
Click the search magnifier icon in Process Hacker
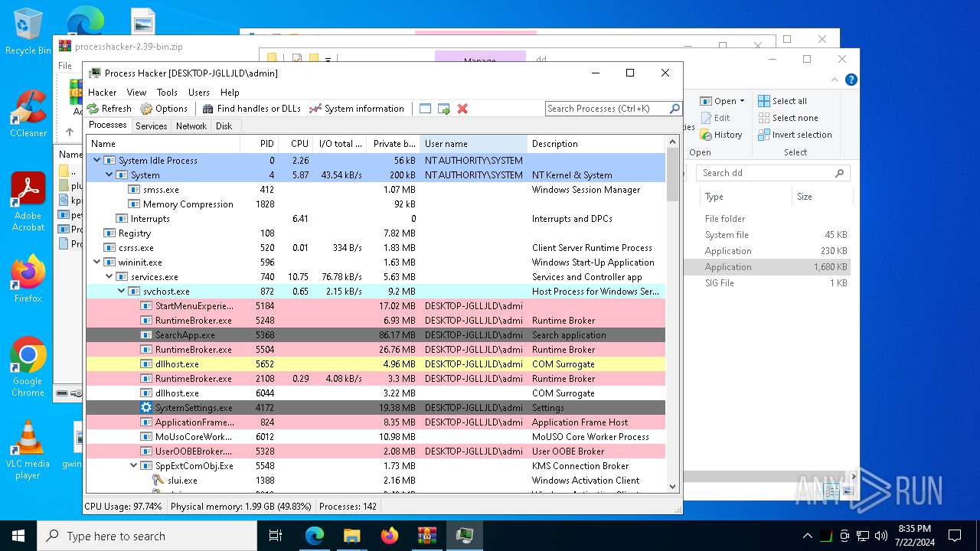pyautogui.click(x=674, y=109)
